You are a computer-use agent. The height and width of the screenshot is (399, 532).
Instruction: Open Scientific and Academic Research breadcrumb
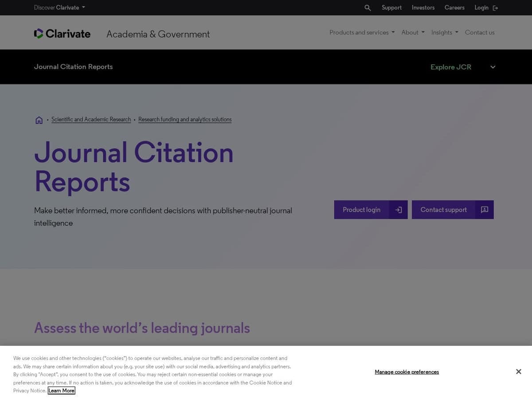click(x=91, y=120)
